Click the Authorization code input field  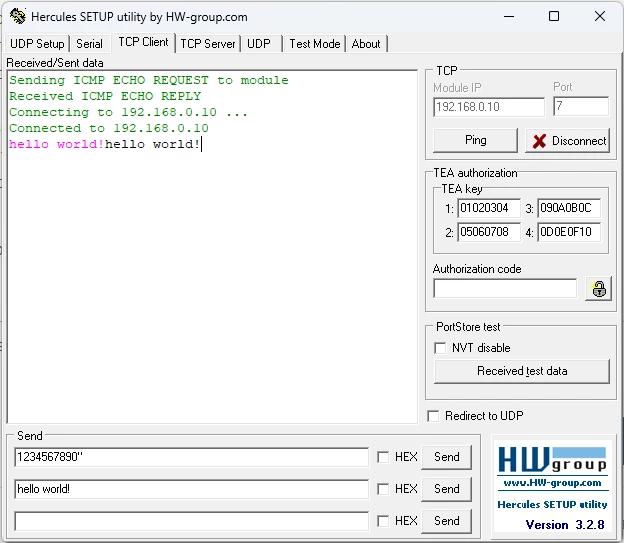tap(505, 289)
